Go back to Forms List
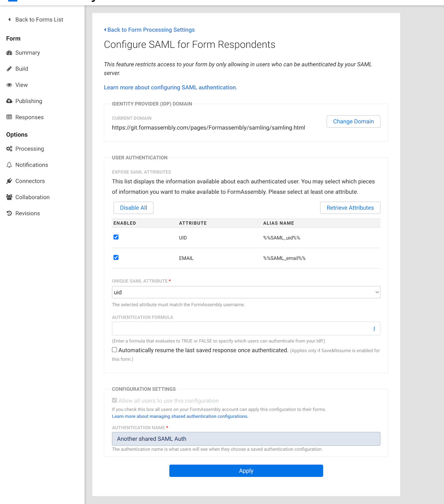Viewport: 444px width, 504px height. coord(39,20)
